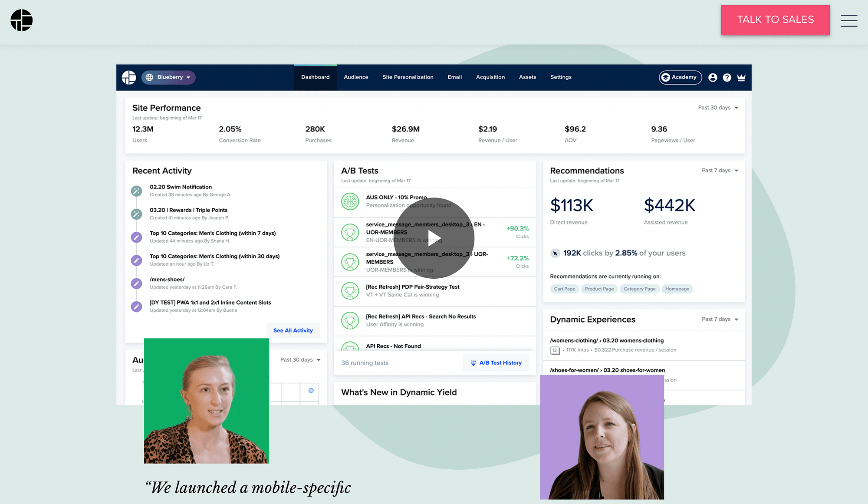Click the help question mark icon
868x504 pixels.
pyautogui.click(x=727, y=77)
